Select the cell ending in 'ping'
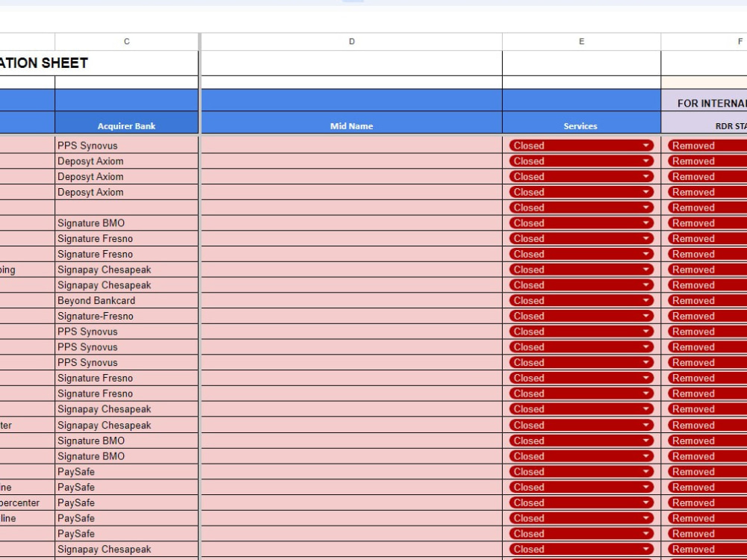 coord(27,270)
